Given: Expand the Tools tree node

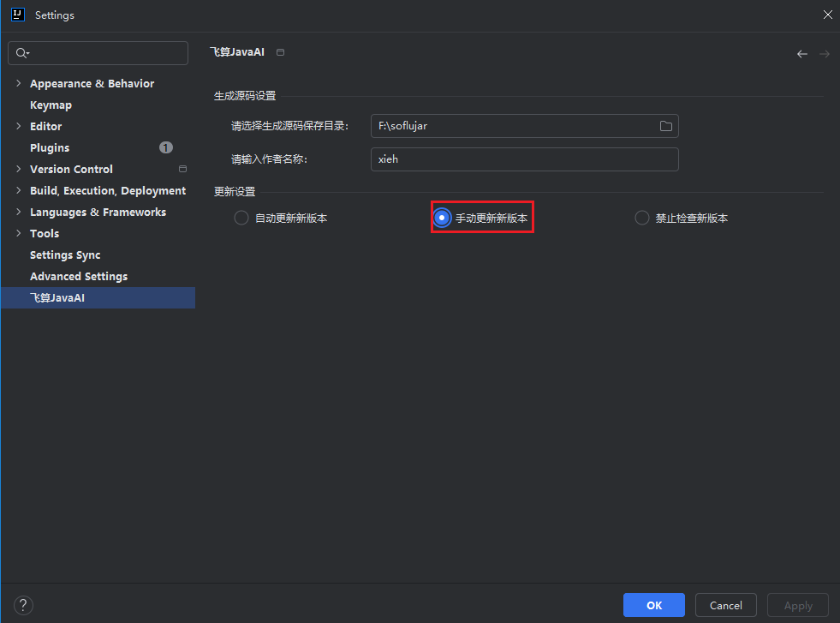Looking at the screenshot, I should pos(19,233).
